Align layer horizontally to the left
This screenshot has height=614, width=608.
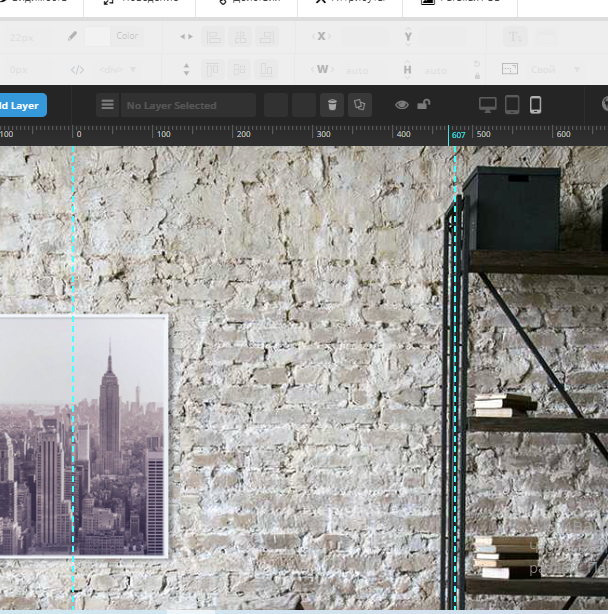[213, 37]
